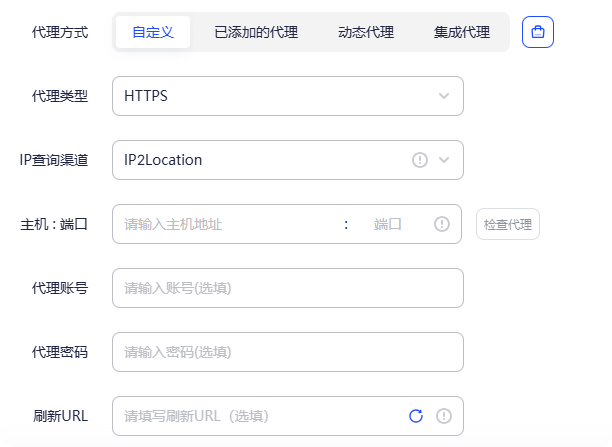Click info icon in IP查询渠道 field
This screenshot has width=612, height=447.
click(x=420, y=160)
